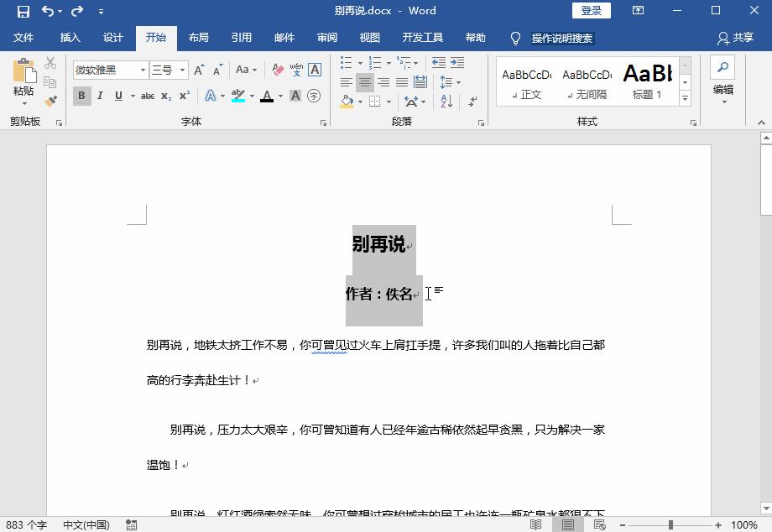Enable justify alignment

click(402, 81)
